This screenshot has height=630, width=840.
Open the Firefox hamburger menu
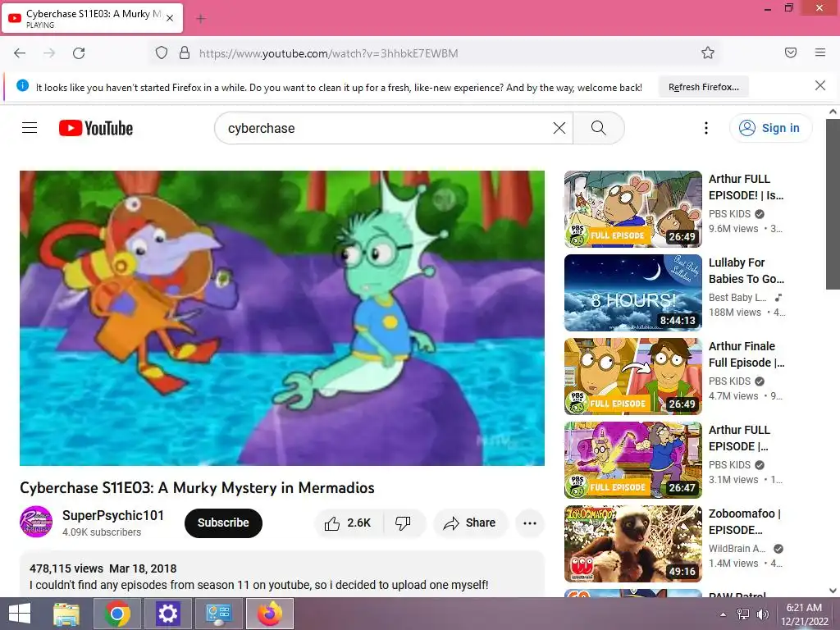pyautogui.click(x=820, y=52)
